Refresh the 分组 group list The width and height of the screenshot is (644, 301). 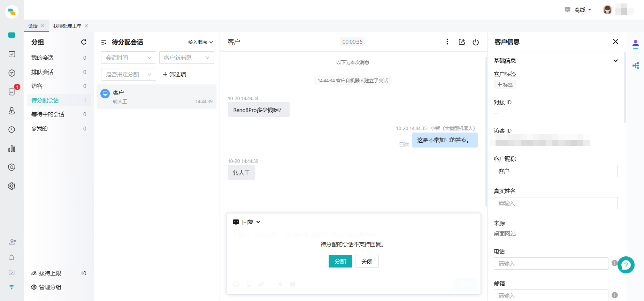point(84,42)
